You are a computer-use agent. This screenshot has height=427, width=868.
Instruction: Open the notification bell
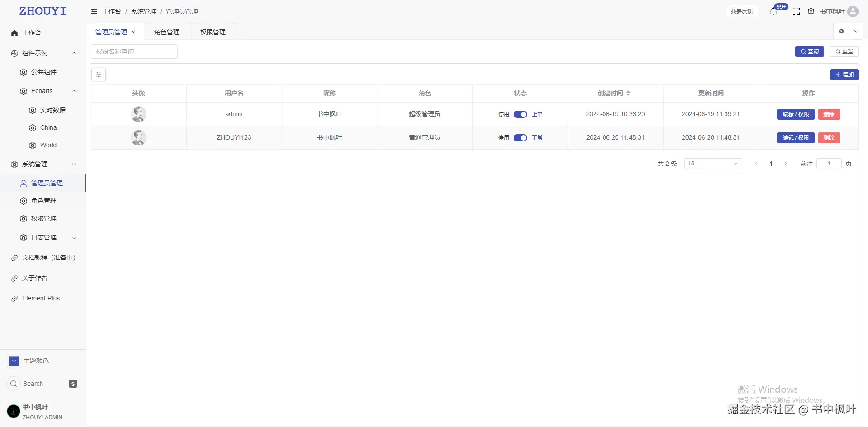tap(774, 11)
